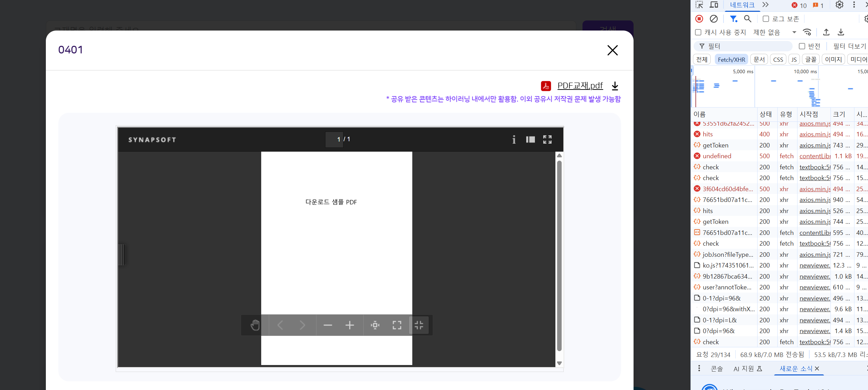Switch to the 콘솔 drawer tab
Screen dimensions: 868x390
717,368
